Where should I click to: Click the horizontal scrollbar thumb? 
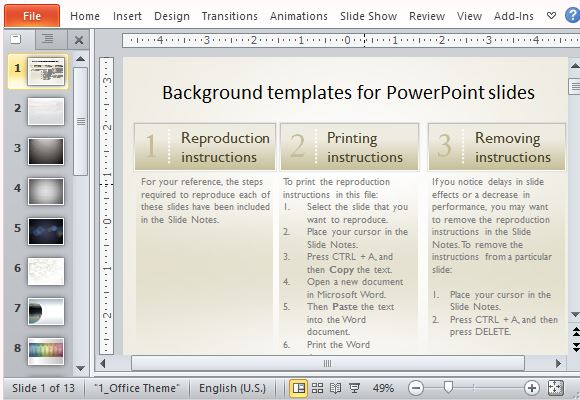[328, 363]
